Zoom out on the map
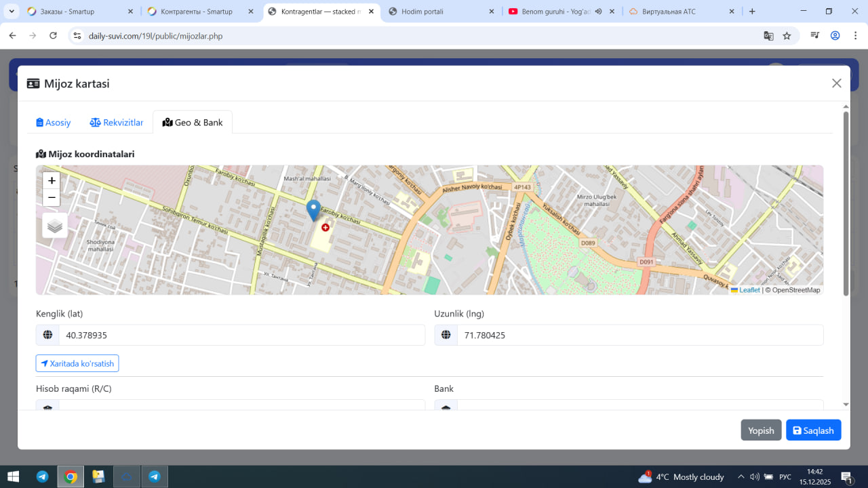Viewport: 868px width, 488px height. coord(52,198)
